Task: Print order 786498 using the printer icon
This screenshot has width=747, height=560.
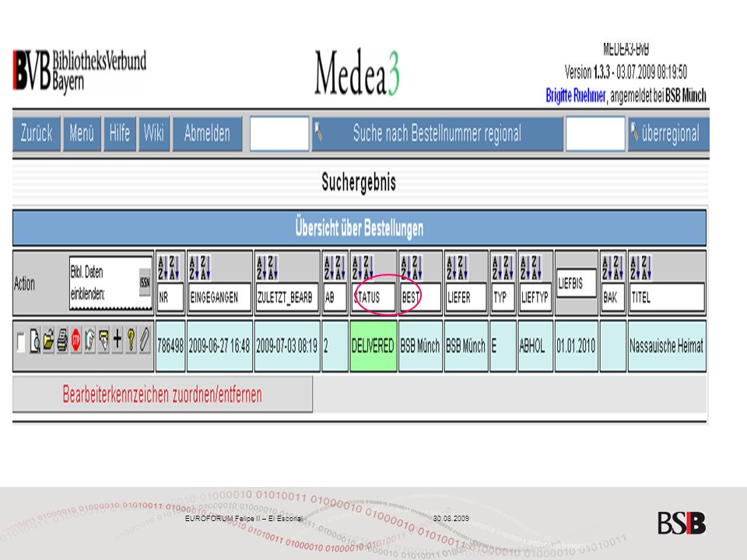Action: point(62,341)
